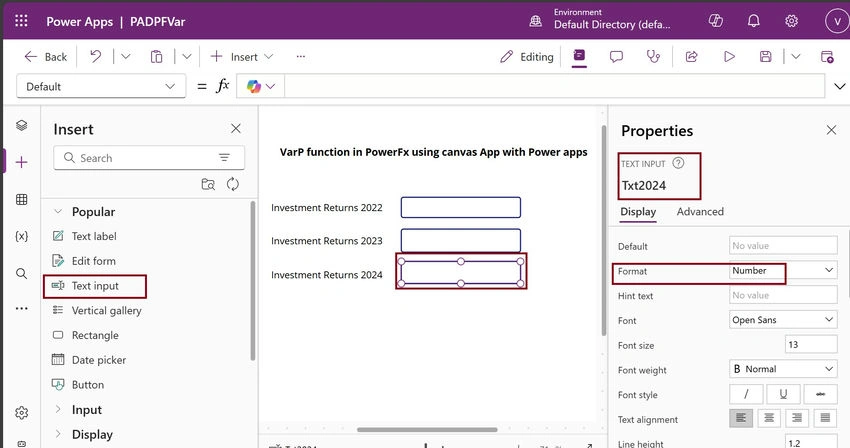Click the Publish icon
850x448 pixels.
(827, 56)
